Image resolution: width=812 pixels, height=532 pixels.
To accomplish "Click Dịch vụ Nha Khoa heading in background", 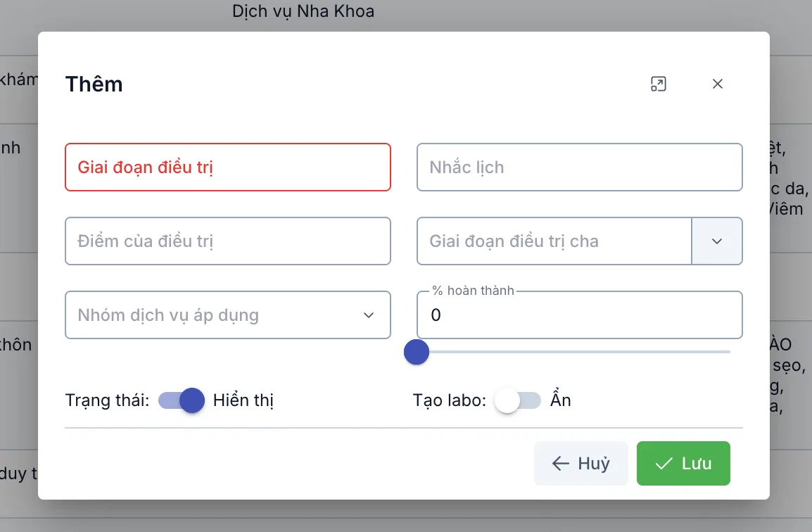I will point(303,11).
